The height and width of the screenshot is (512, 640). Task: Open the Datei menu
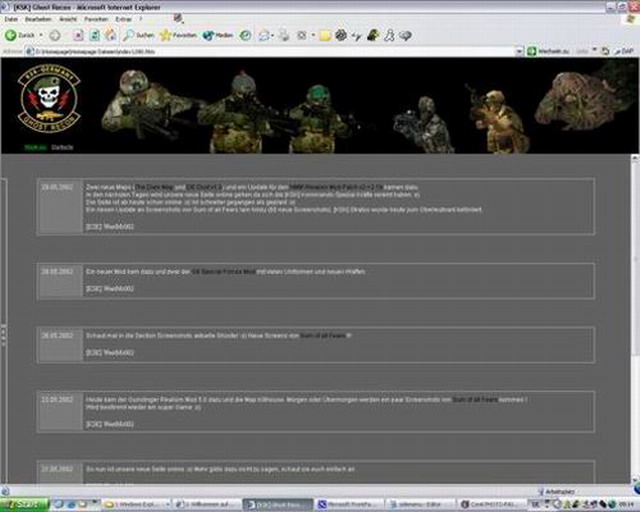tap(11, 20)
